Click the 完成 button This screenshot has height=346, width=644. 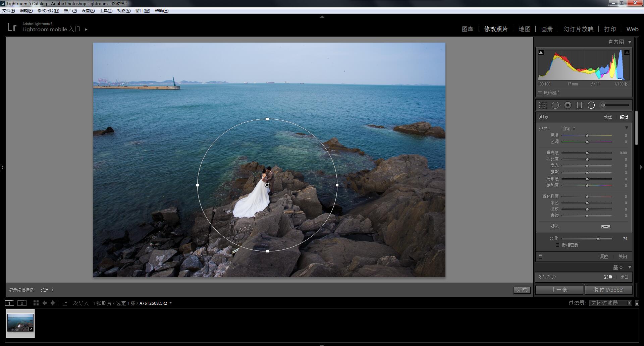tap(522, 290)
